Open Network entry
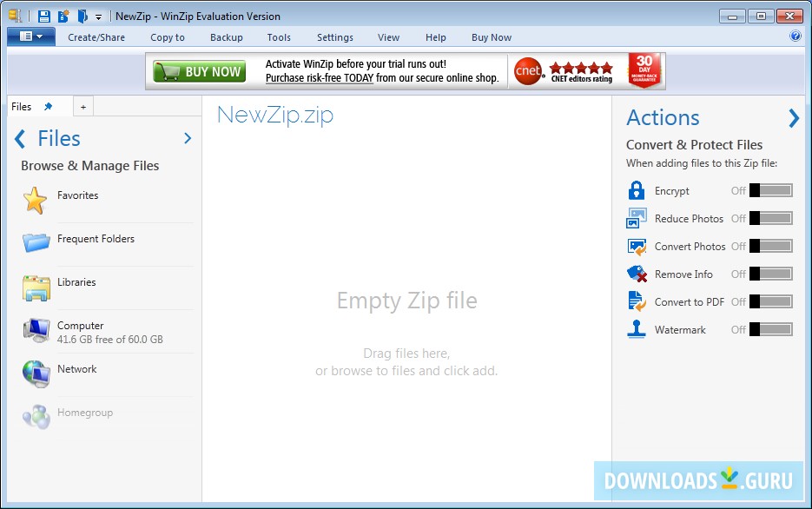The width and height of the screenshot is (812, 509). pyautogui.click(x=77, y=369)
